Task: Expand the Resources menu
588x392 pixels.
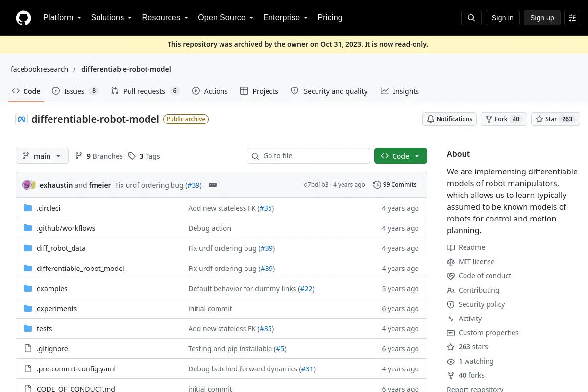Action: pyautogui.click(x=165, y=18)
